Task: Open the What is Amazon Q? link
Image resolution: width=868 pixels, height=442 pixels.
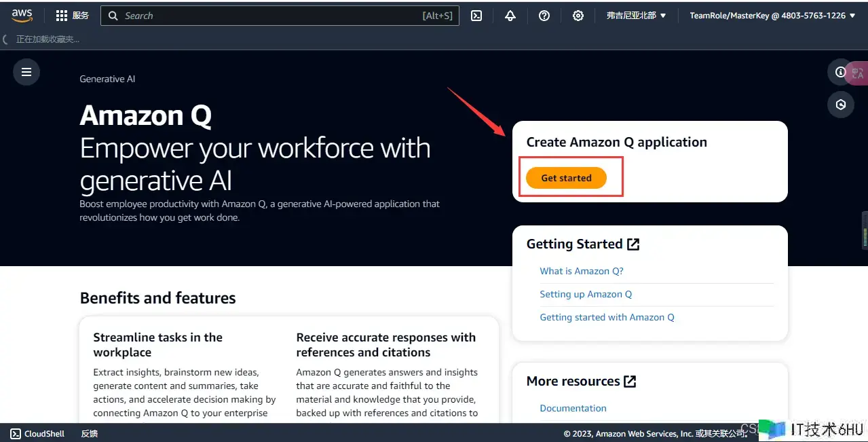Action: point(582,271)
